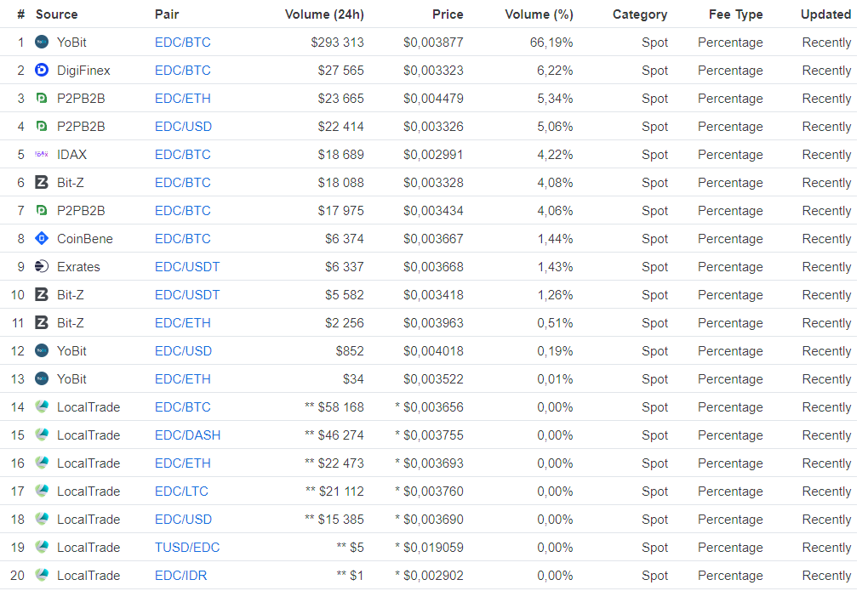This screenshot has width=868, height=591.
Task: Click the LocalTrade logo in row 14
Action: tap(42, 406)
